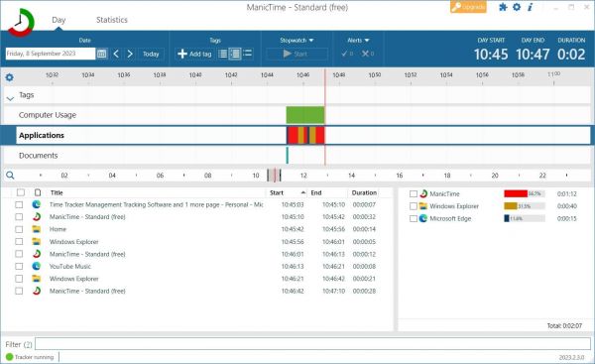Open settings gear in title bar

pos(517,7)
